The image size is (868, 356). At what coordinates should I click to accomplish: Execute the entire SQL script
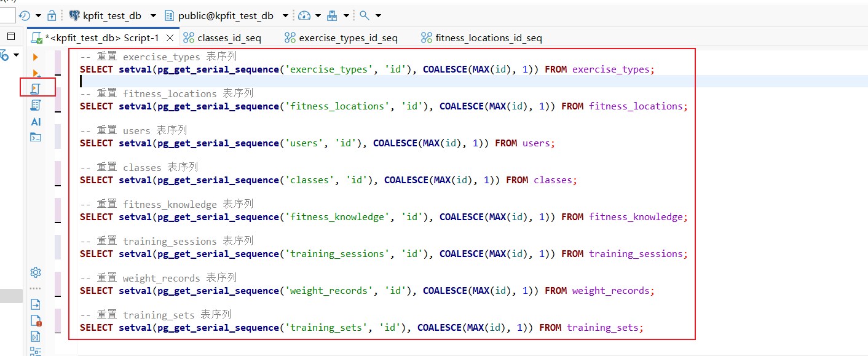click(36, 89)
